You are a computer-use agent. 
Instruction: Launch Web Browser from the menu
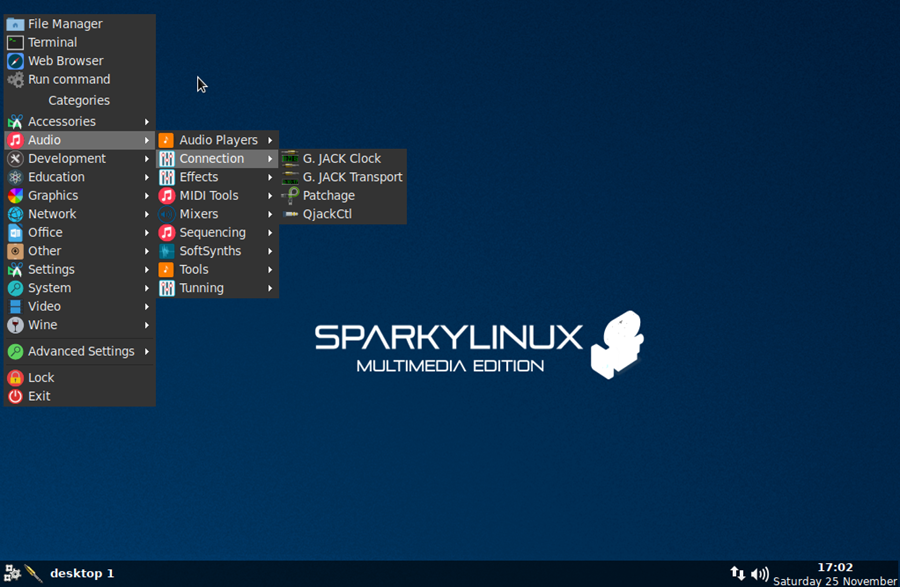pyautogui.click(x=80, y=61)
